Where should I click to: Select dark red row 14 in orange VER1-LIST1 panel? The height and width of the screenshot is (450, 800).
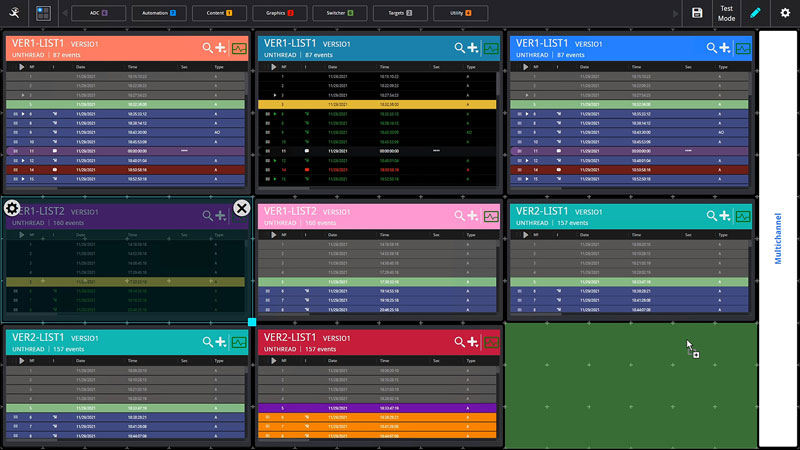(126, 170)
